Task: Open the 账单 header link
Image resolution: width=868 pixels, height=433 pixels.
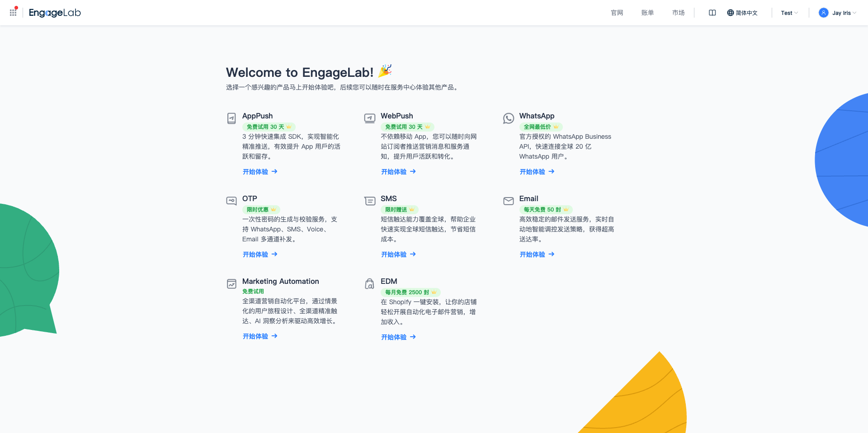Action: point(647,13)
